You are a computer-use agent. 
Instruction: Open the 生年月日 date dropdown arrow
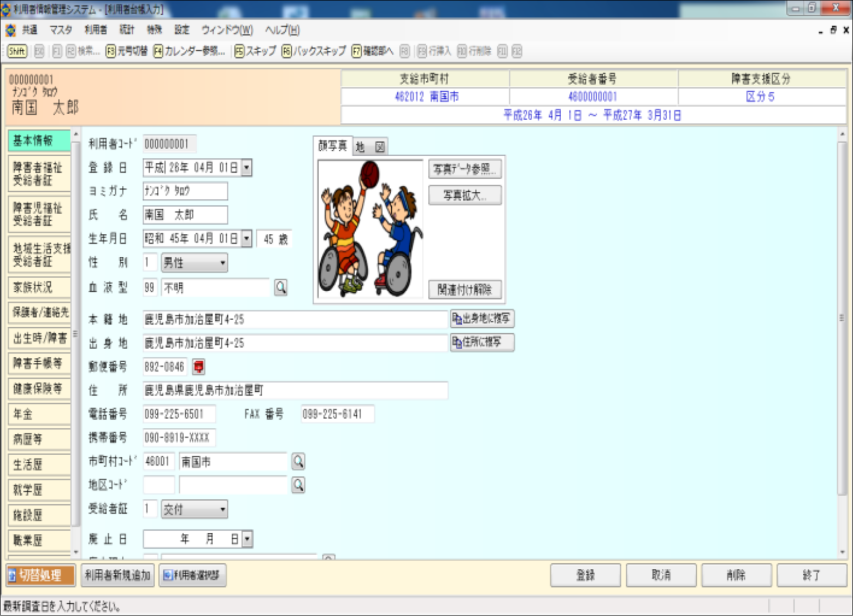247,238
